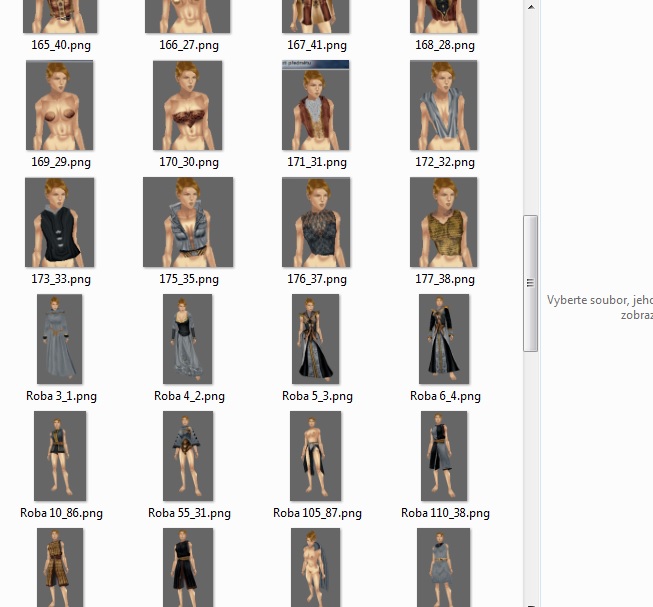Image resolution: width=653 pixels, height=607 pixels.
Task: Choose the Roba 6_4.png thumbnail
Action: (x=444, y=339)
